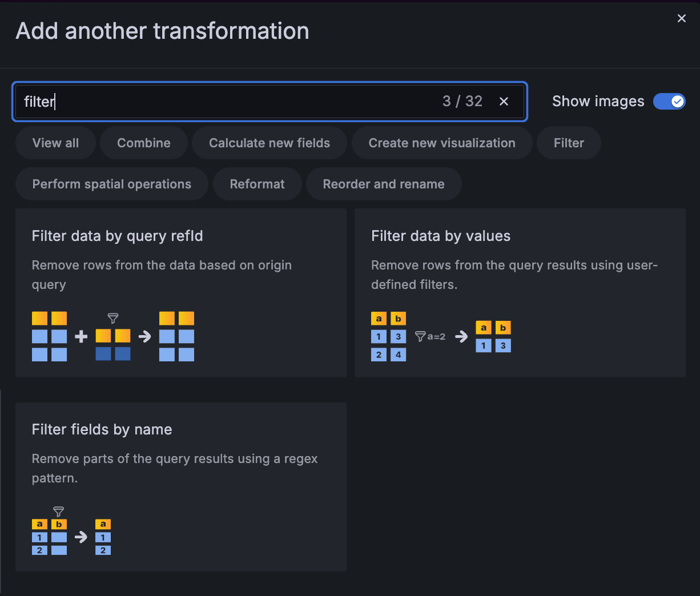
Task: Click the Add another transformation heading
Action: point(163,31)
